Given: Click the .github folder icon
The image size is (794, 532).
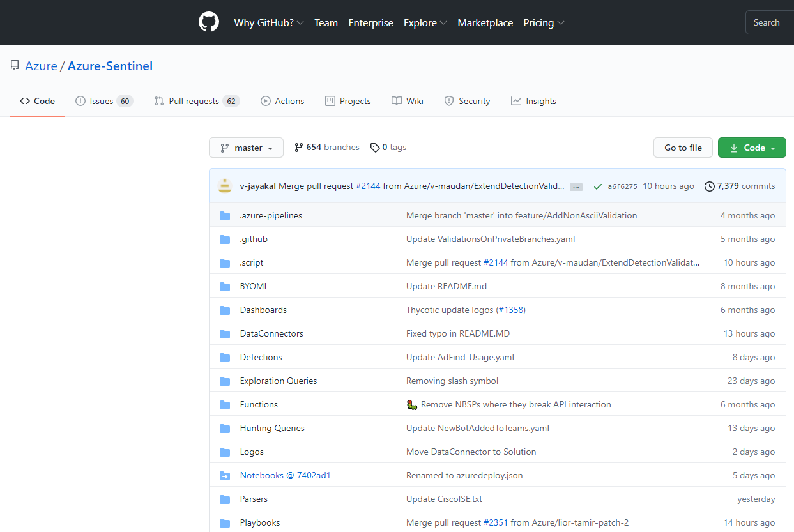Looking at the screenshot, I should [225, 239].
